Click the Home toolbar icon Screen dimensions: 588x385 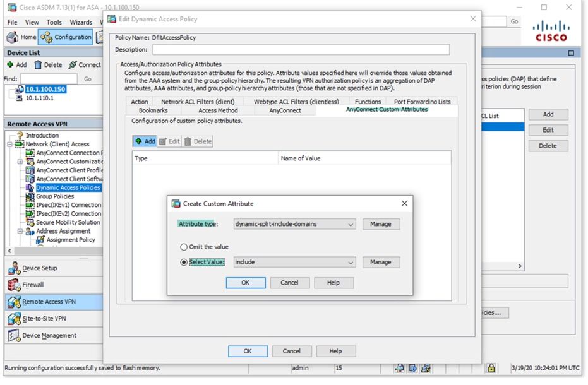(13, 37)
